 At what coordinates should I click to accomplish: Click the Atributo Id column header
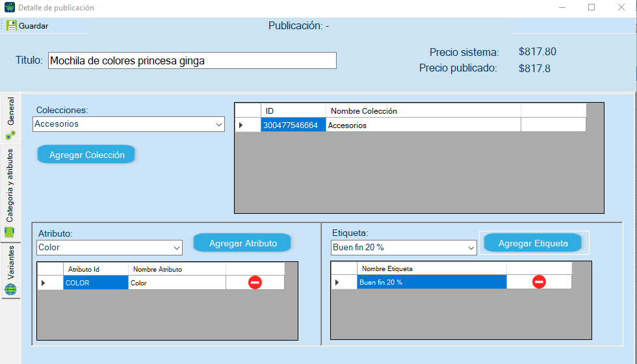96,269
